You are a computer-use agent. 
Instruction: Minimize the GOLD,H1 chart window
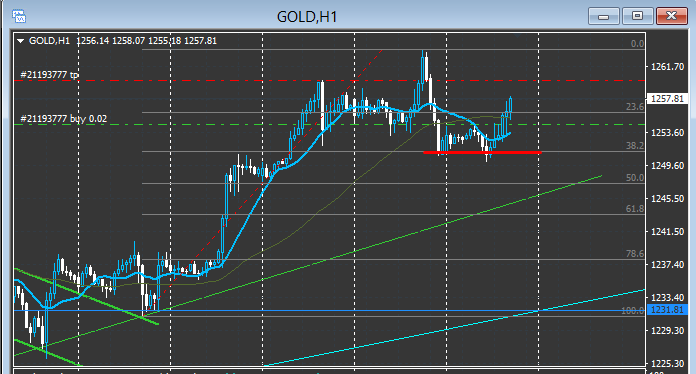click(x=603, y=16)
